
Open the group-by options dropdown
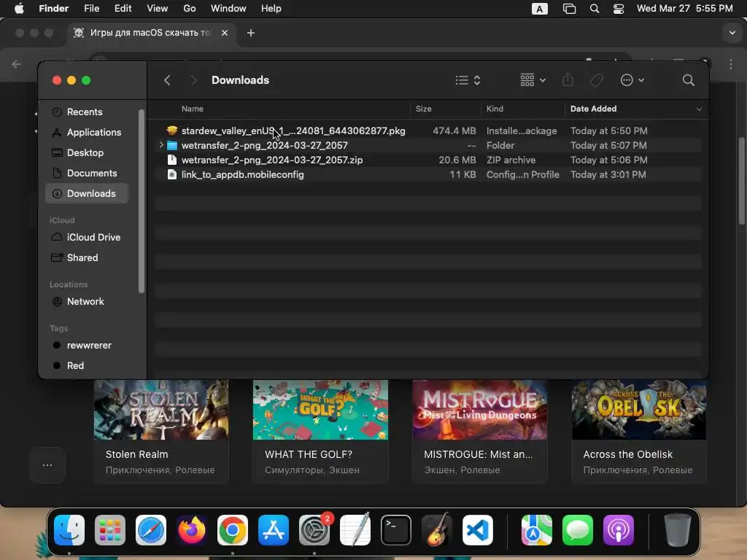tap(533, 80)
